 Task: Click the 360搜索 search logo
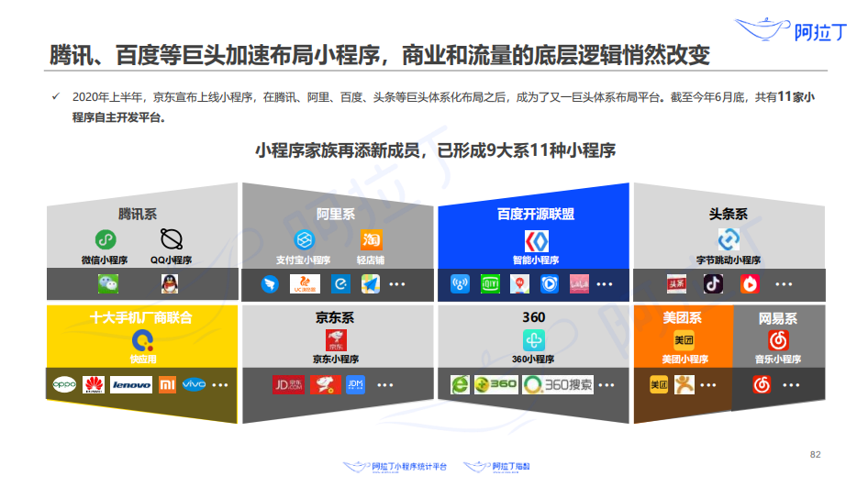(558, 385)
